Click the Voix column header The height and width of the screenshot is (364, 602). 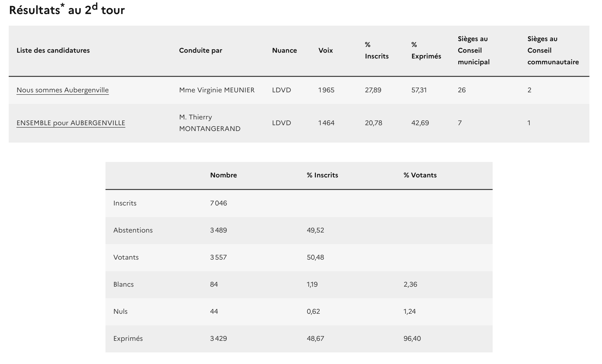325,51
